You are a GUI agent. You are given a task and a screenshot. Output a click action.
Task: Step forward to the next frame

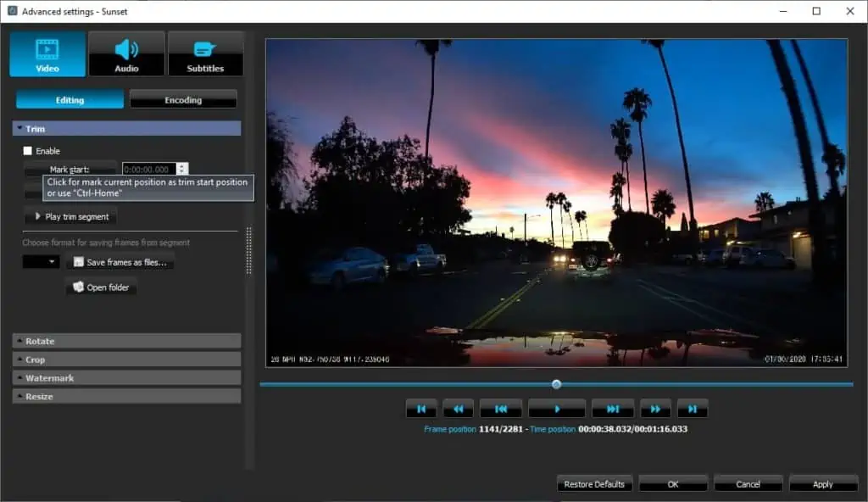[x=613, y=409]
